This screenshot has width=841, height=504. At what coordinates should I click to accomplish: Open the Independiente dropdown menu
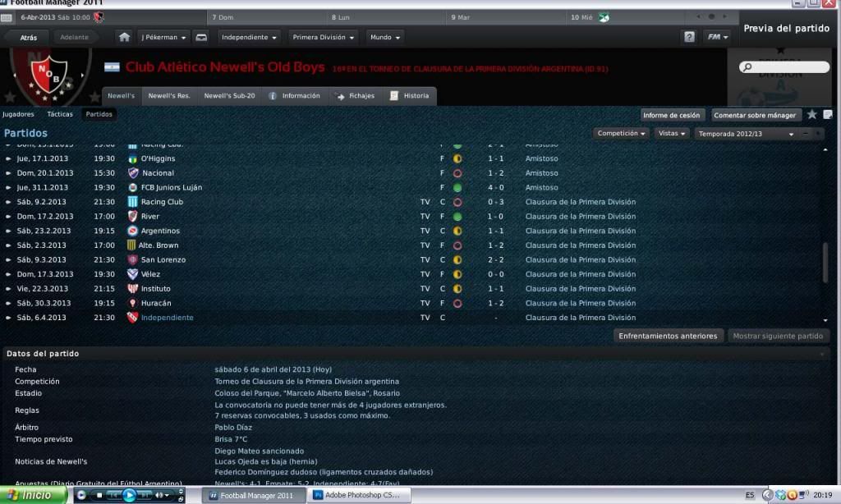(x=250, y=38)
